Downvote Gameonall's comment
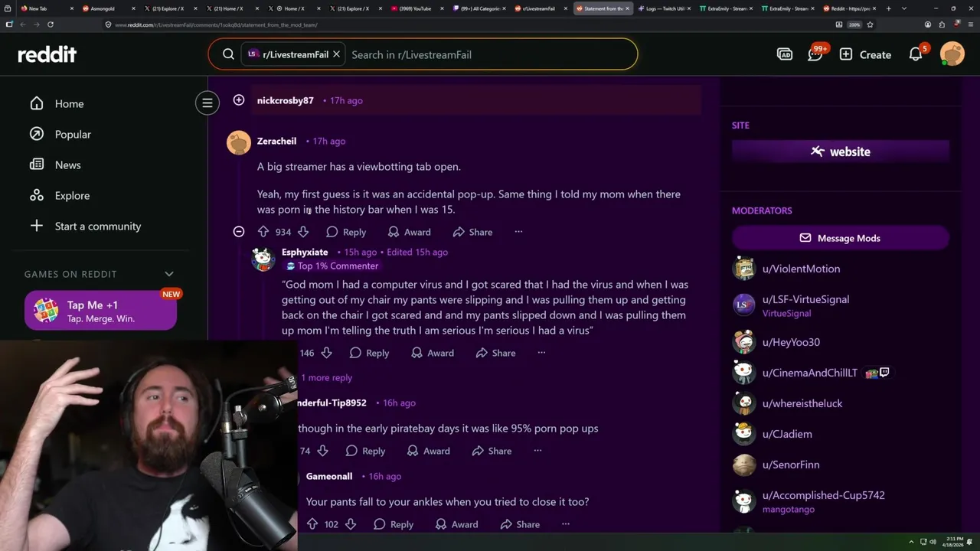 [351, 524]
